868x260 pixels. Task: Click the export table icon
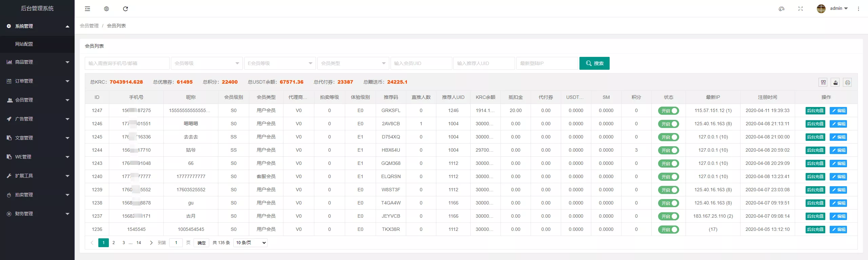pos(835,82)
